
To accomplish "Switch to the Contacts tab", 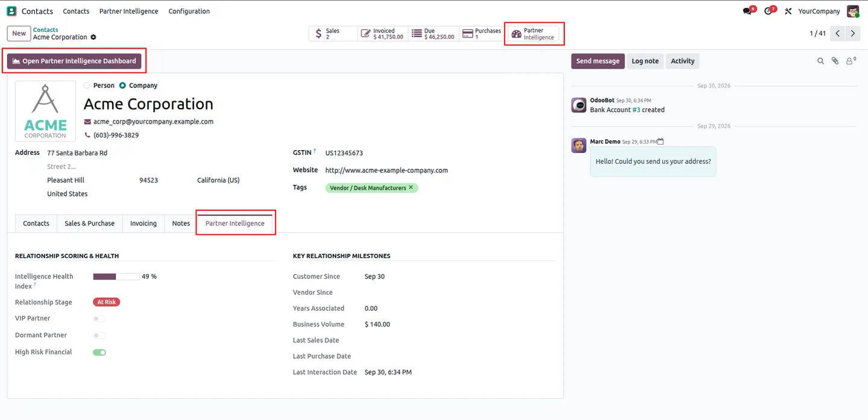I will coord(36,224).
